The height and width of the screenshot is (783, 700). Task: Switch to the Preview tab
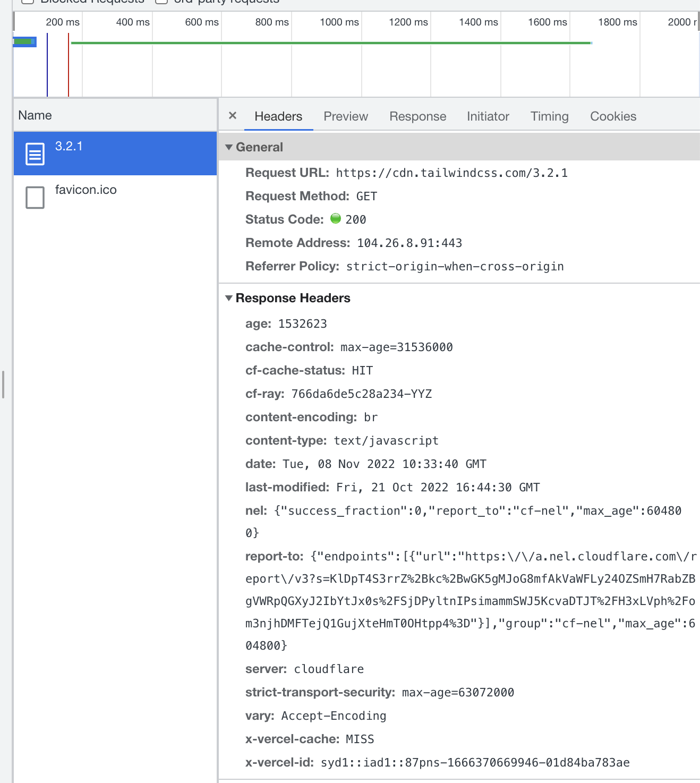[x=345, y=116]
